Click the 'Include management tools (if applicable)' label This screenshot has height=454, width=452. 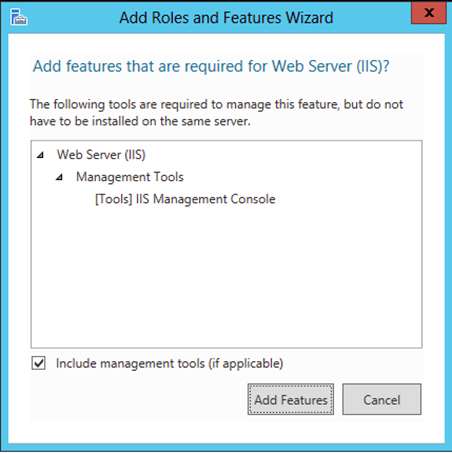tap(169, 363)
